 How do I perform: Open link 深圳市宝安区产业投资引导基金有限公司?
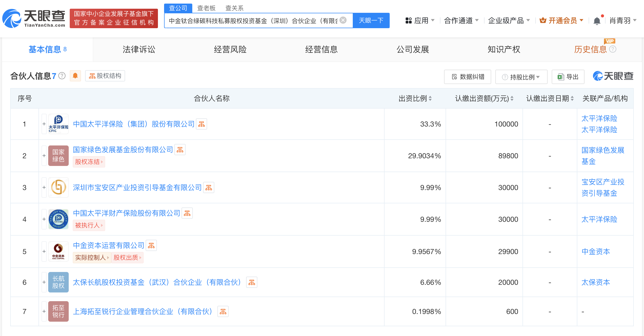[x=137, y=187]
